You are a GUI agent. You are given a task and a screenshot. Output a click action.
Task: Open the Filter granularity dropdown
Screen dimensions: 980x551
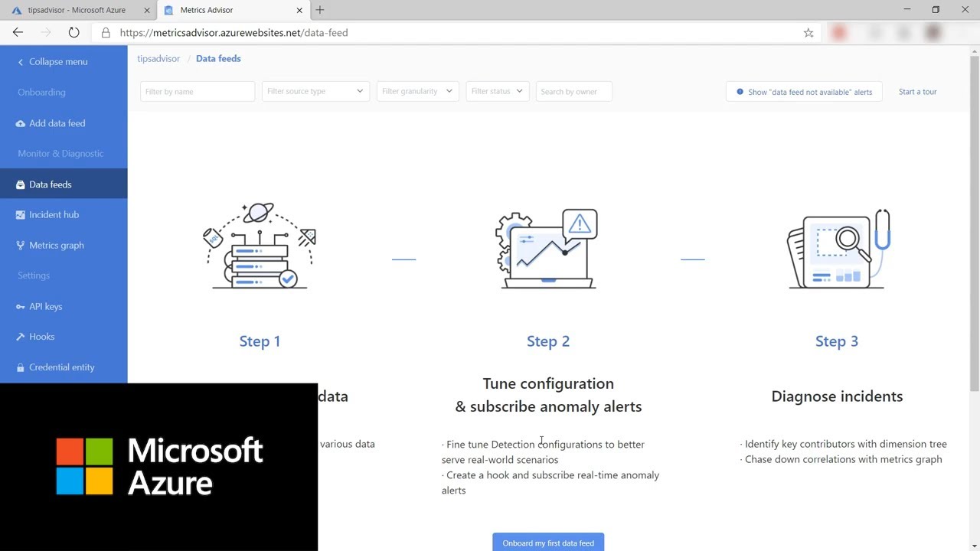(417, 91)
